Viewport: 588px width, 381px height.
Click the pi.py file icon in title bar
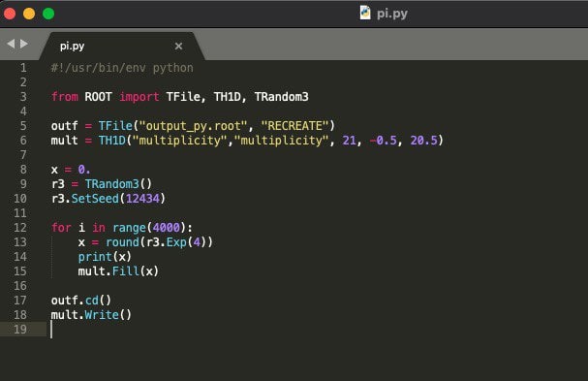pos(365,13)
